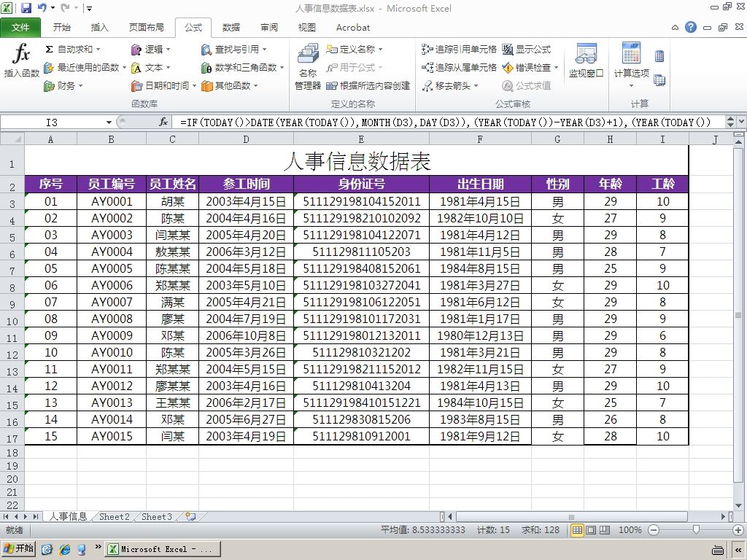Open the Undo history dropdown arrow
The image size is (747, 560).
[53, 7]
